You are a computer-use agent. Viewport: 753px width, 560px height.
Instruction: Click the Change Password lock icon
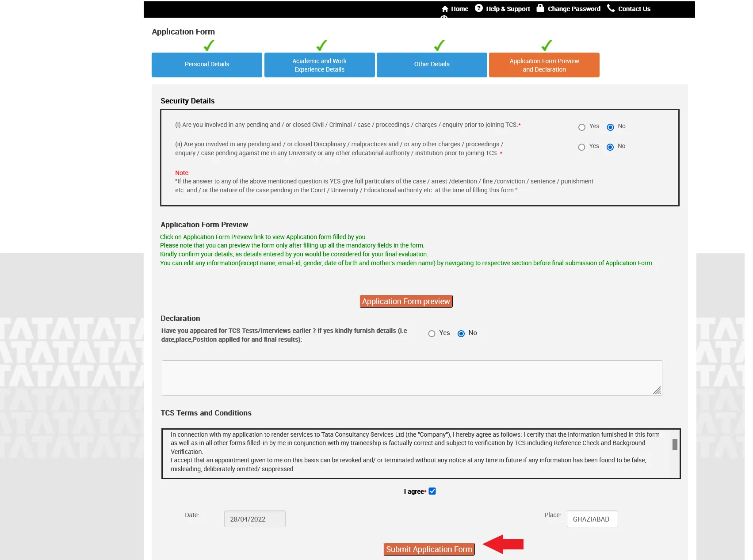click(540, 8)
